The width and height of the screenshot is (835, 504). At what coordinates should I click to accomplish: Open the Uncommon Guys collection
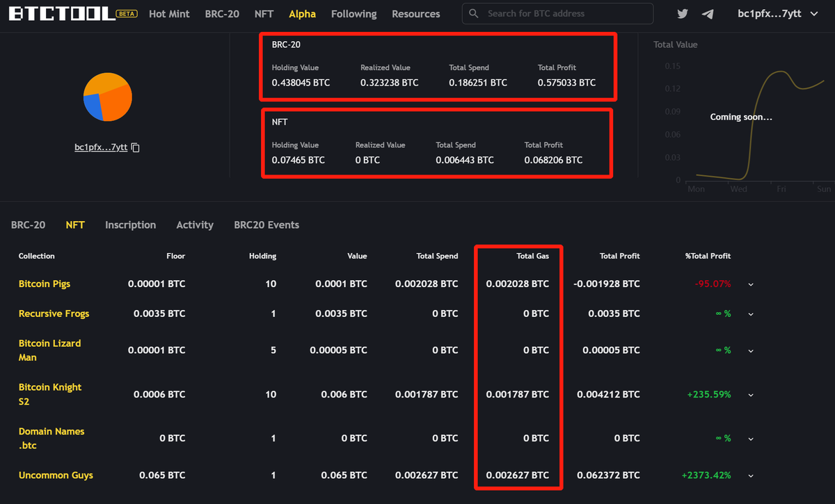click(x=56, y=475)
